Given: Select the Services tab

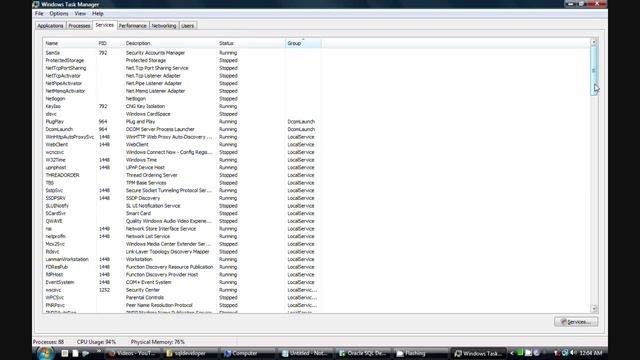Looking at the screenshot, I should point(104,25).
